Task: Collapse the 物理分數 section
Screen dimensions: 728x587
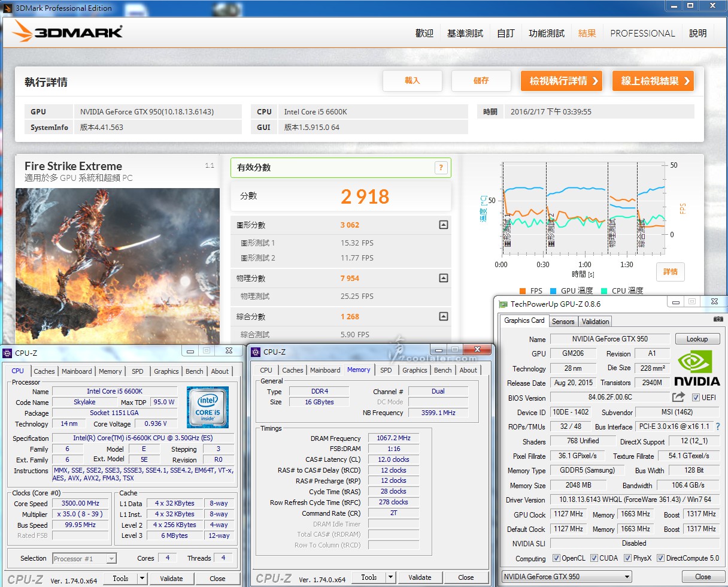Action: pos(443,278)
